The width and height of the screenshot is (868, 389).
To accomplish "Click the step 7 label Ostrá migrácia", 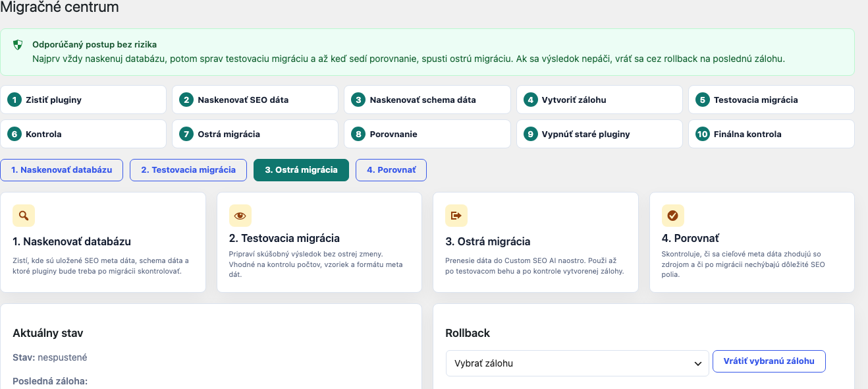I will [x=229, y=134].
